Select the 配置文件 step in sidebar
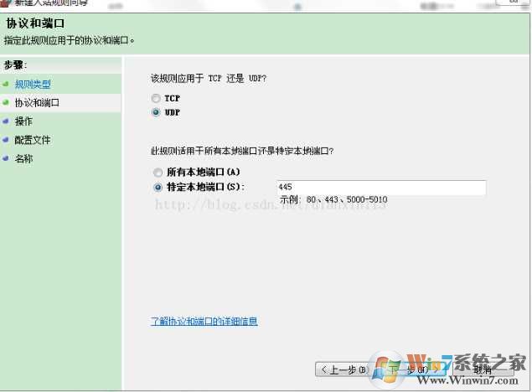This screenshot has height=392, width=532. tap(33, 140)
